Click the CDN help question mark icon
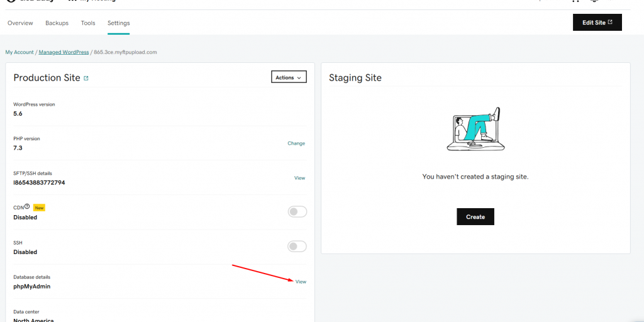644x322 pixels. click(x=27, y=206)
